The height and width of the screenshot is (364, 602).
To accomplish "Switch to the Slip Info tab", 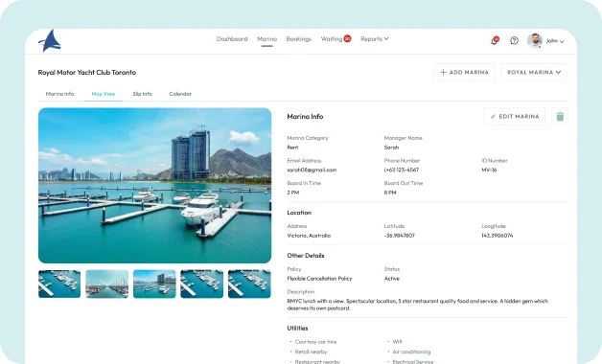I will coord(143,94).
